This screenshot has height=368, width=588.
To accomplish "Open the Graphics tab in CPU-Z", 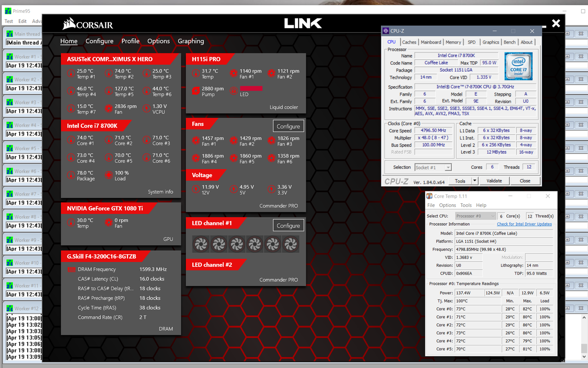I will (490, 42).
